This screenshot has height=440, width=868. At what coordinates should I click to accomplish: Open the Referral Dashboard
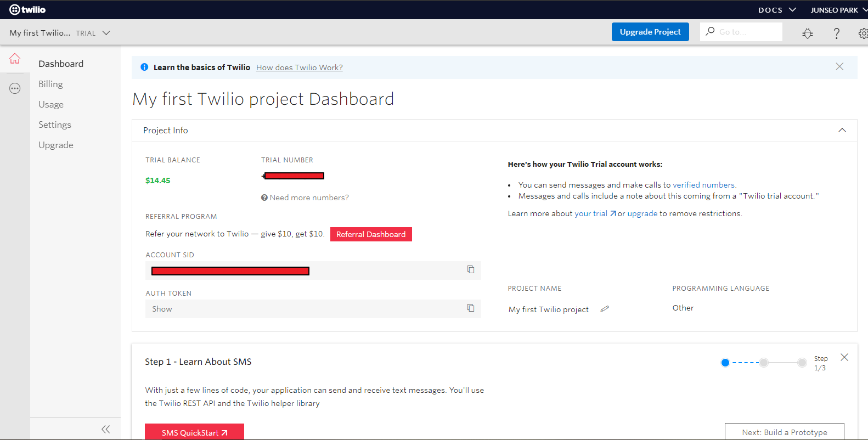(x=371, y=234)
